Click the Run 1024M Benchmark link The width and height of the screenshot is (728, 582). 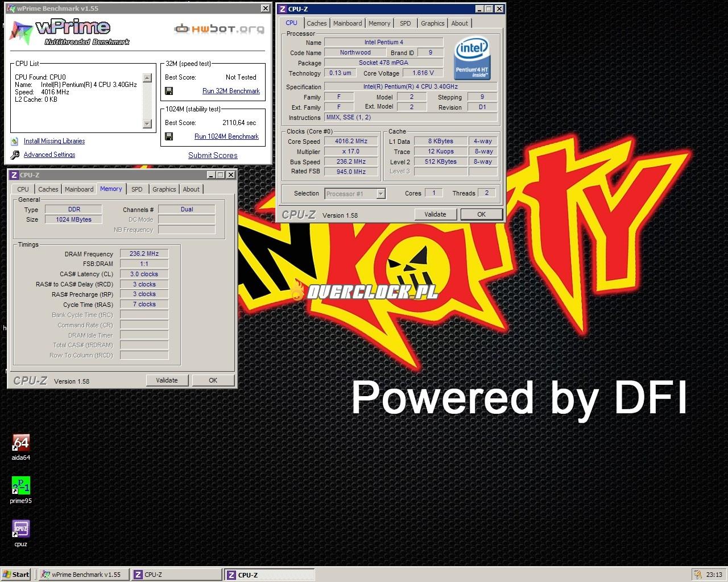[226, 136]
